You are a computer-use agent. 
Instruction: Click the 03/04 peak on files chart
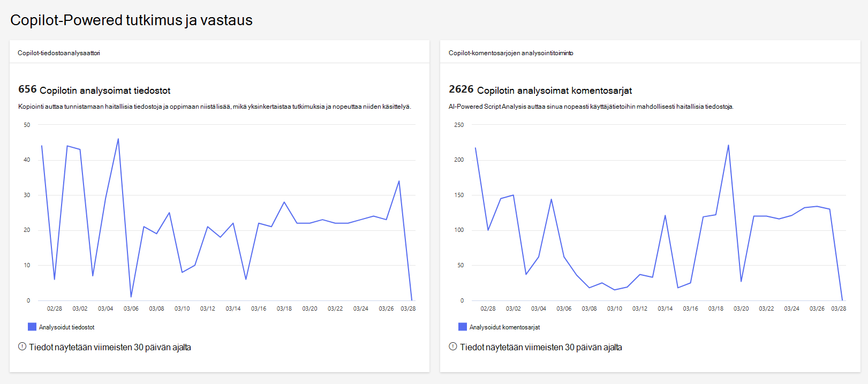pyautogui.click(x=118, y=139)
